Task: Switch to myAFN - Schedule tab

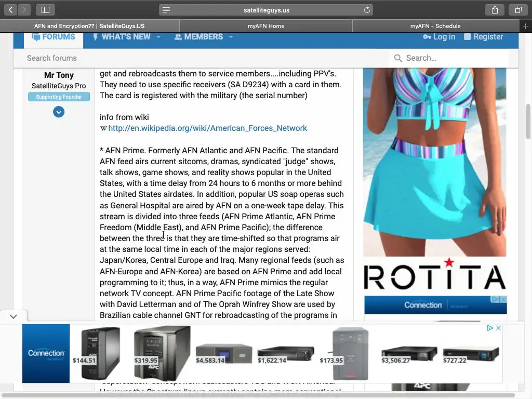Action: coord(435,26)
